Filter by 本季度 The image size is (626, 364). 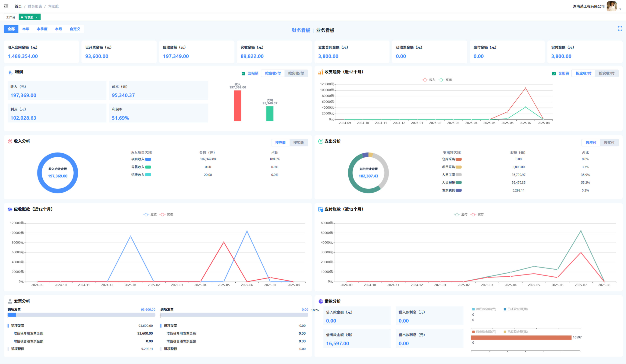[42, 29]
